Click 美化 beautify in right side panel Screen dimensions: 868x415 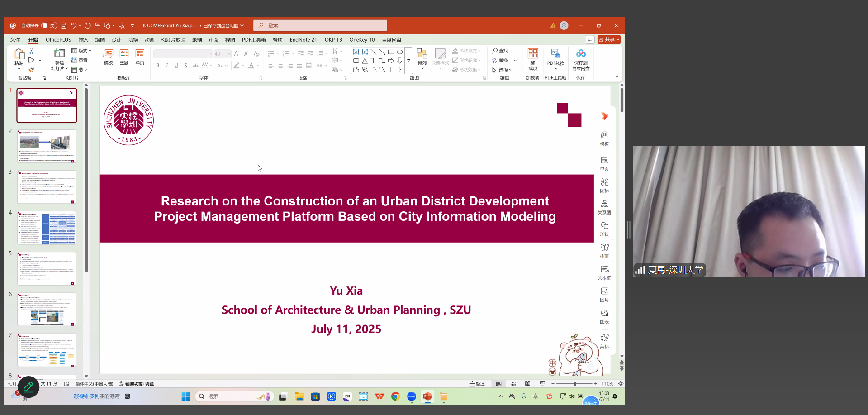tap(605, 341)
